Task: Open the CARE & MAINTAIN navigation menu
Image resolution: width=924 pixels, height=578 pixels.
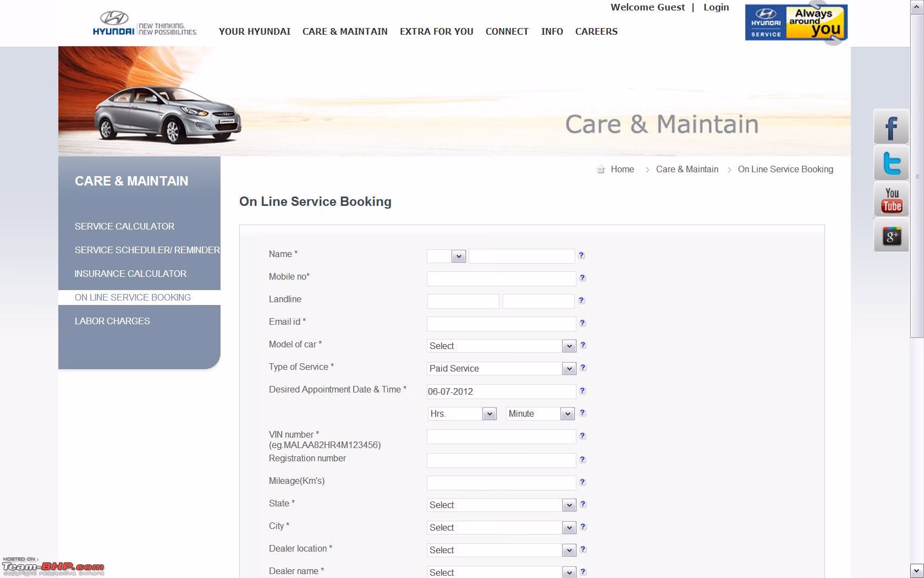Action: tap(345, 31)
